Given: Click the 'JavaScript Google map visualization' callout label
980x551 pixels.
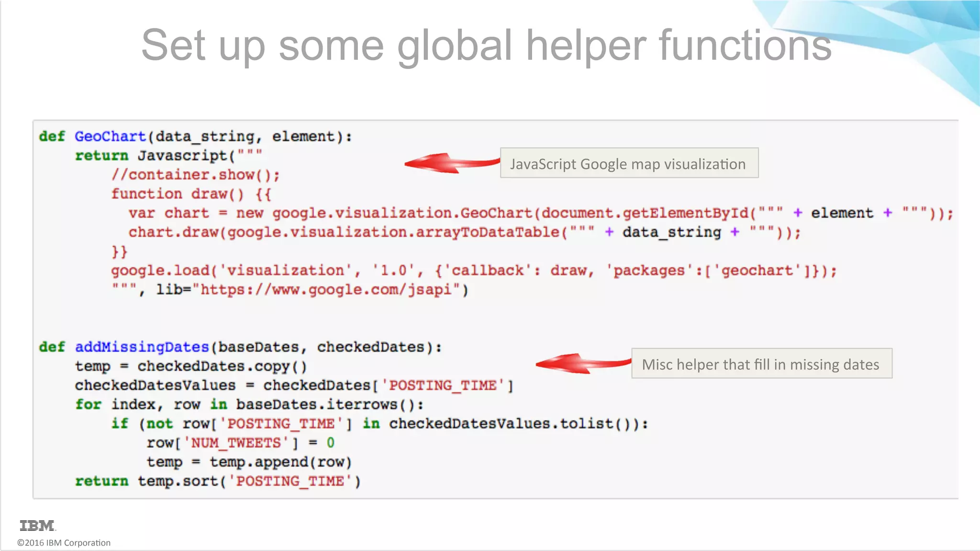Looking at the screenshot, I should (x=629, y=164).
